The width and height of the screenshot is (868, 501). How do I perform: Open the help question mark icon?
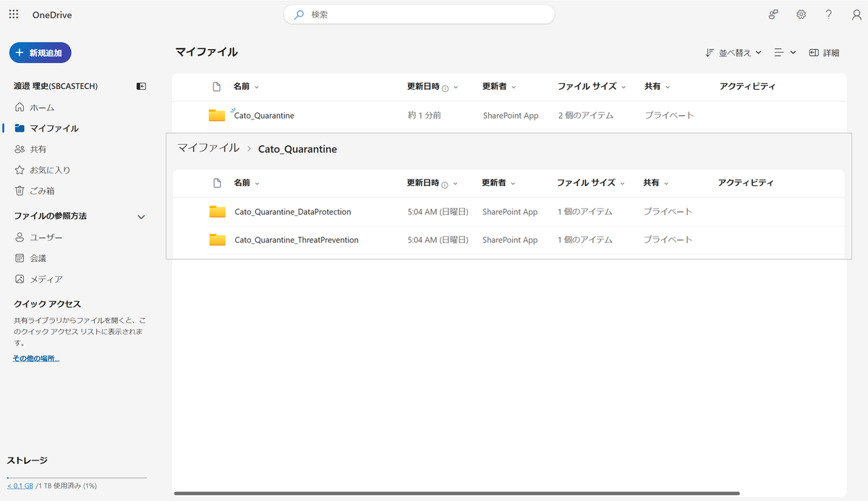(829, 14)
